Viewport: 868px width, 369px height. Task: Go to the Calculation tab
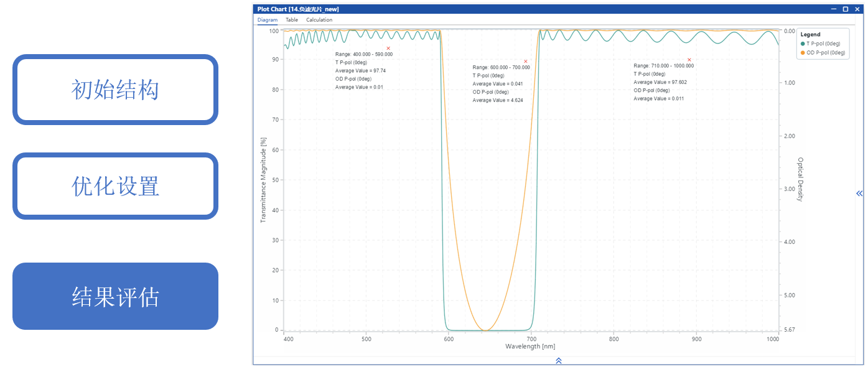pos(319,20)
